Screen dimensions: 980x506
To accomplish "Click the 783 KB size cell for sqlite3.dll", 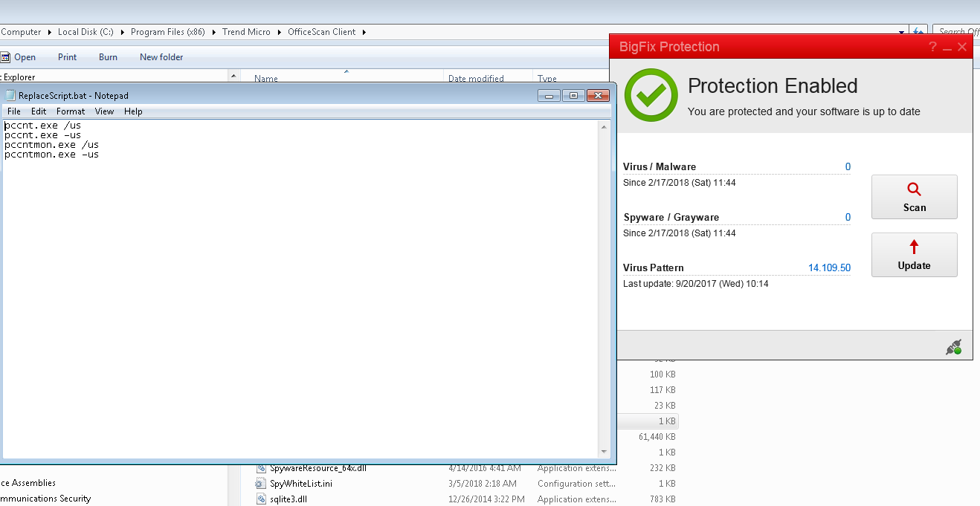I will pyautogui.click(x=662, y=499).
